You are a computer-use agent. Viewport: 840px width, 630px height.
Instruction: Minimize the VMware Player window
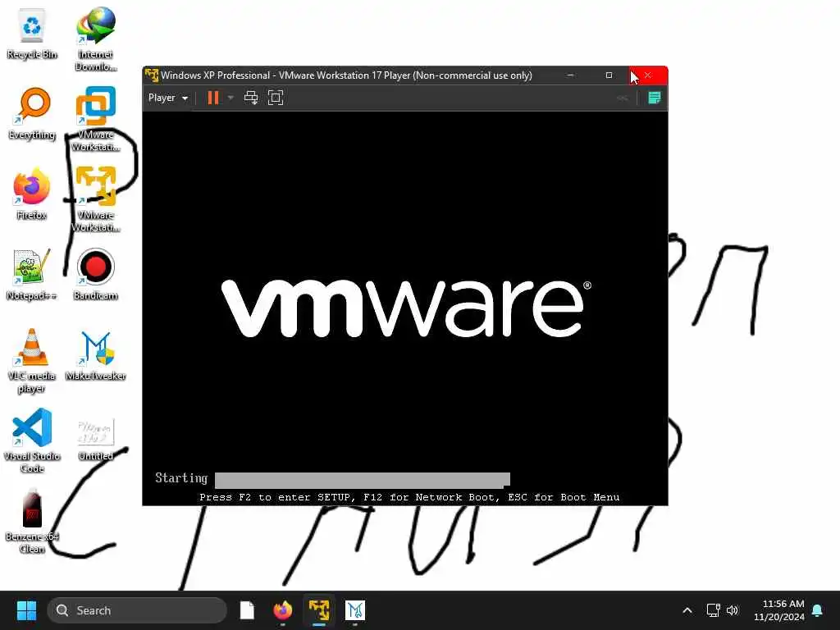coord(571,75)
